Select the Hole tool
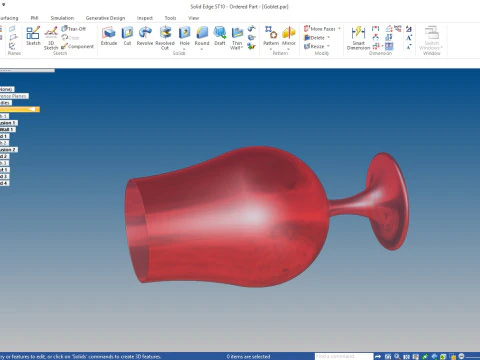The height and width of the screenshot is (360, 480). [184, 36]
